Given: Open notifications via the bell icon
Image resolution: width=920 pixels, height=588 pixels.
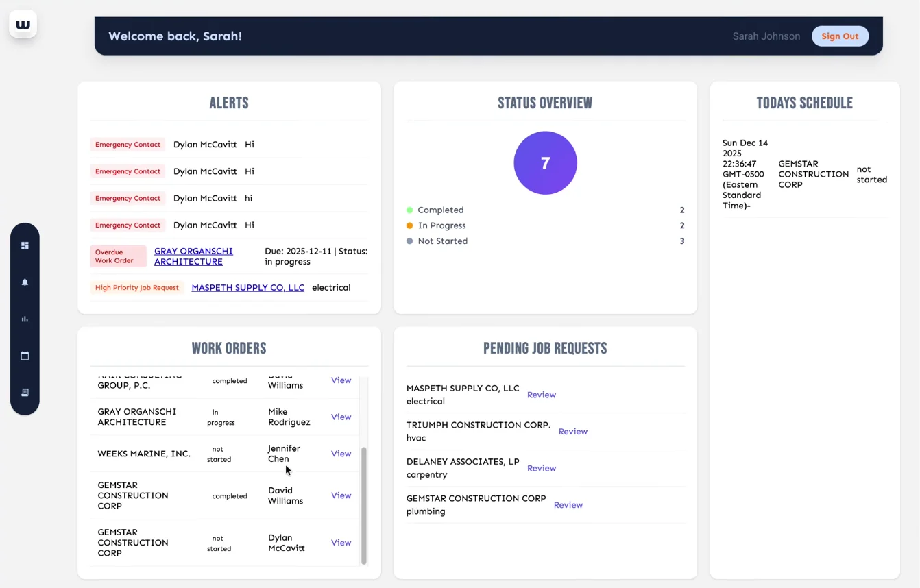Looking at the screenshot, I should click(25, 282).
